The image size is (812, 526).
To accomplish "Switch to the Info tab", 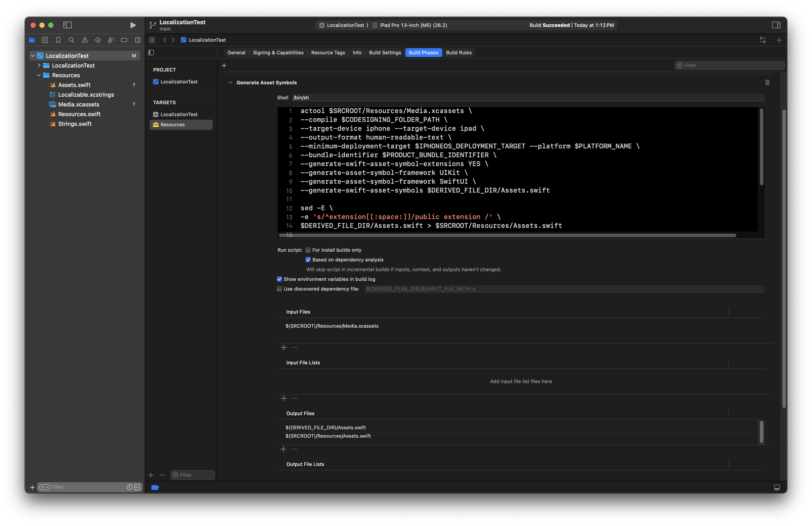I will [x=357, y=52].
